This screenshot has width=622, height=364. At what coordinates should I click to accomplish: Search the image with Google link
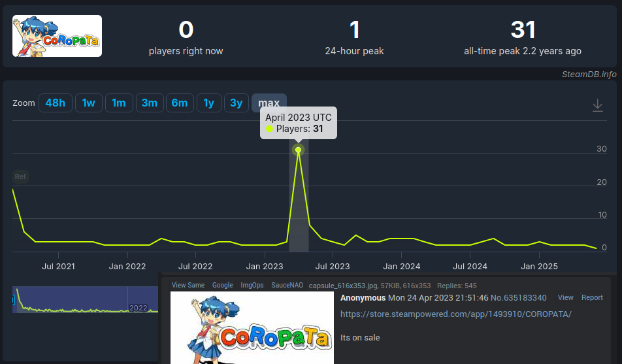click(223, 285)
